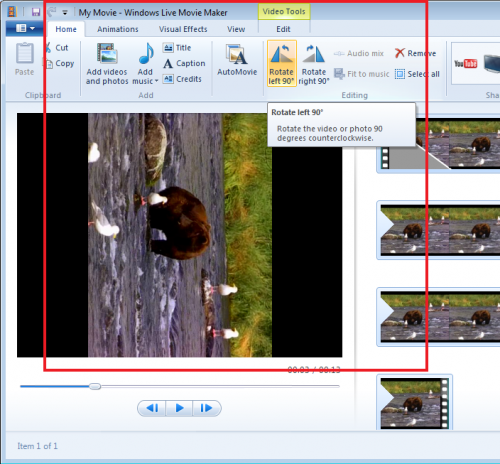This screenshot has width=500, height=464.
Task: Open AutoMovie
Action: click(237, 60)
